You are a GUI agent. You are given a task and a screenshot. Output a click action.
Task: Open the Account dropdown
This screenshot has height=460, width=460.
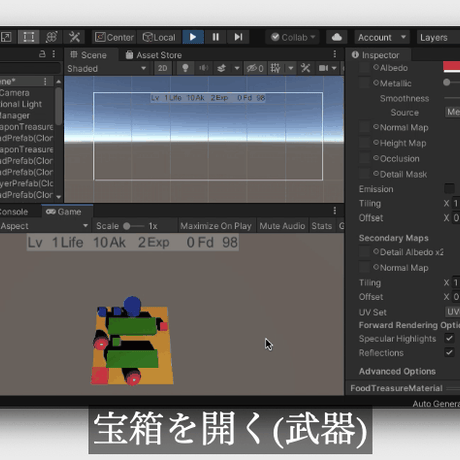(x=382, y=37)
